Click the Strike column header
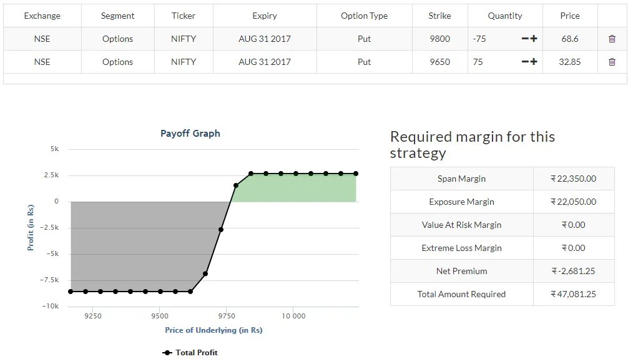Screen dimensions: 633x364 click(x=439, y=16)
